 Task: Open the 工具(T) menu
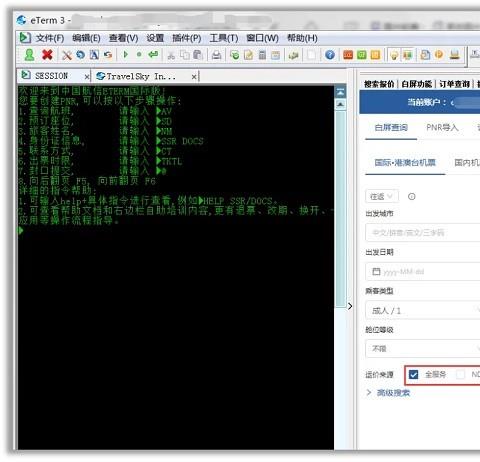tap(224, 38)
